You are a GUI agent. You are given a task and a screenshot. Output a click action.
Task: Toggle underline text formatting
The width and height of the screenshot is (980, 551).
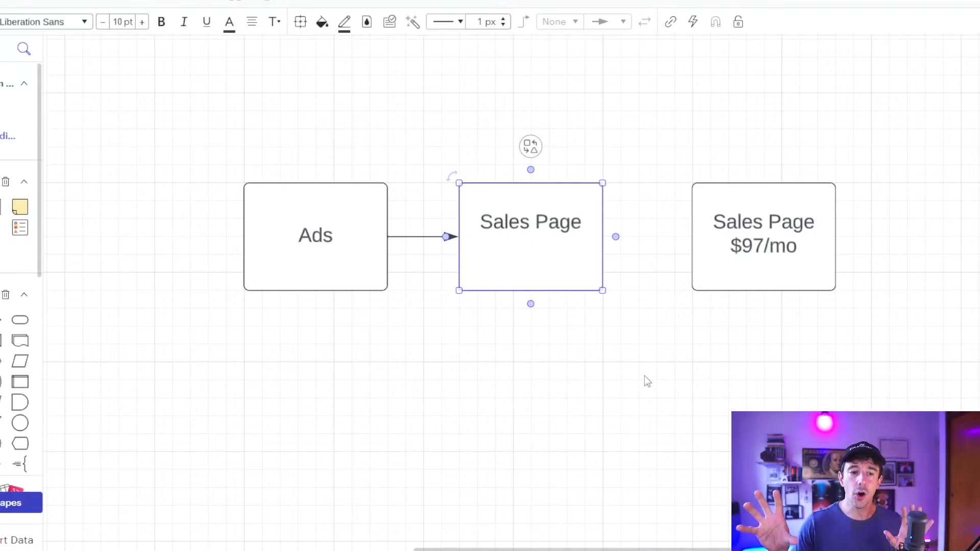pos(206,22)
